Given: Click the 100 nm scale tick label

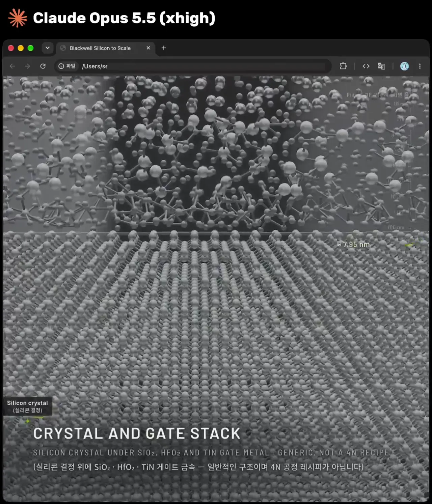Looking at the screenshot, I should coord(396,228).
